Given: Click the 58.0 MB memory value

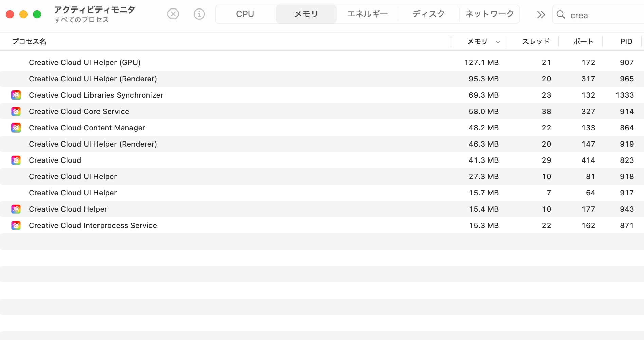Looking at the screenshot, I should [x=484, y=111].
